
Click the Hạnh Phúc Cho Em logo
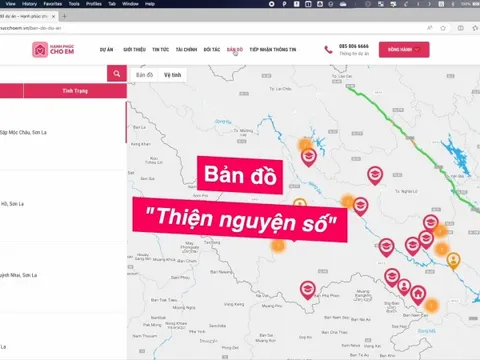click(53, 50)
